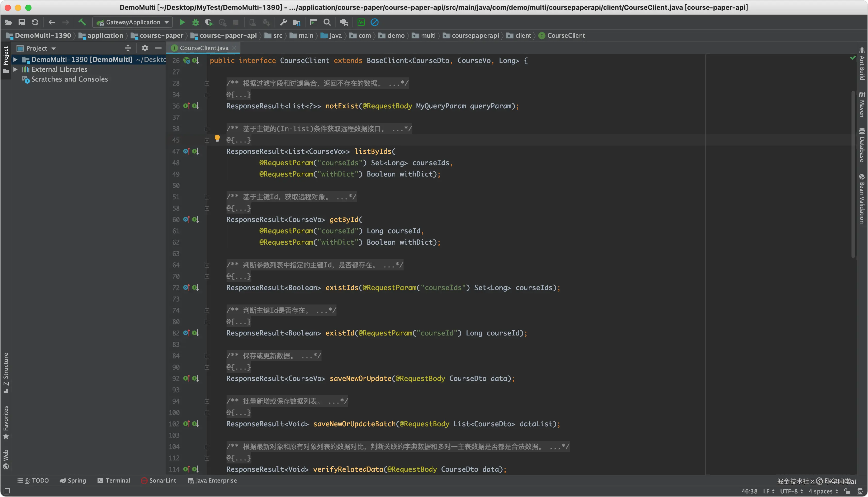Toggle fold for annotation on line 58

pyautogui.click(x=207, y=209)
